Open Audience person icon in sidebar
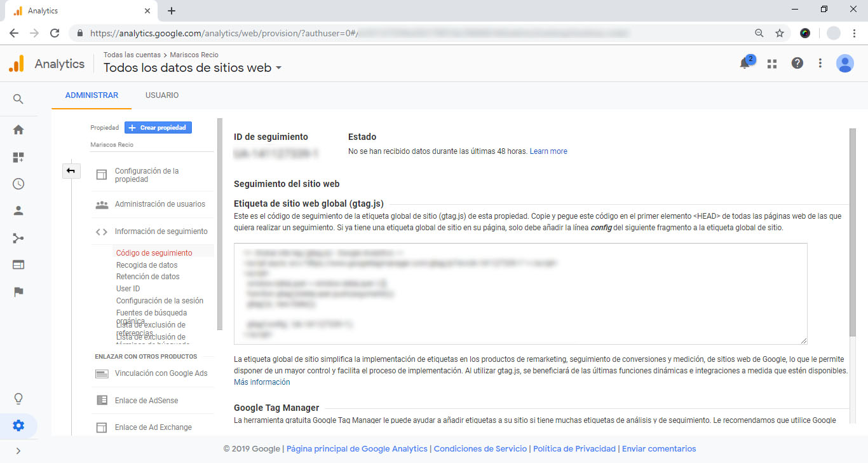The height and width of the screenshot is (463, 868). 18,211
